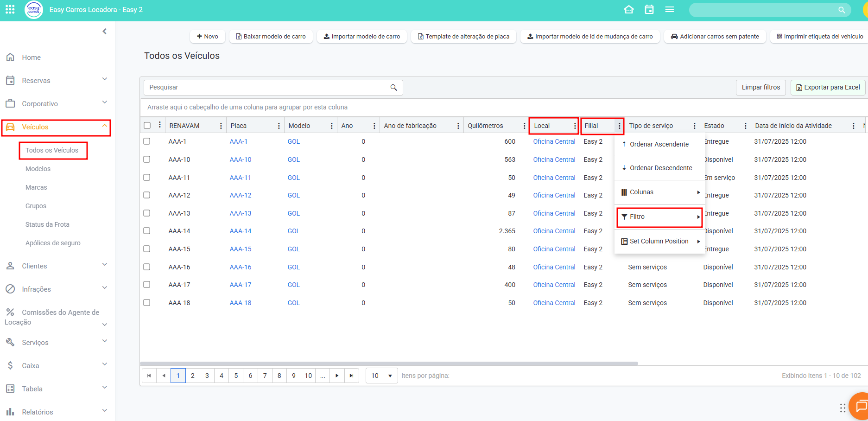Select Ordenar Ascendente menu option
868x421 pixels.
click(x=659, y=144)
